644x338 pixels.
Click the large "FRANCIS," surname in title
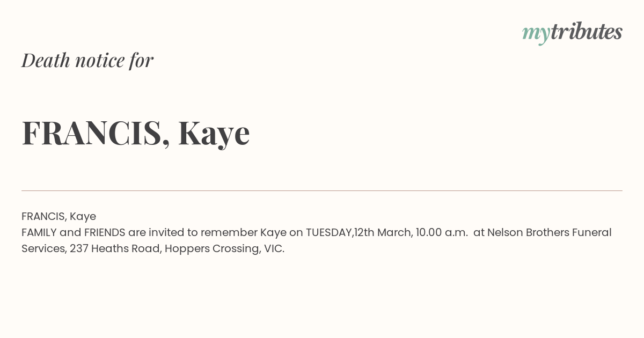point(96,133)
